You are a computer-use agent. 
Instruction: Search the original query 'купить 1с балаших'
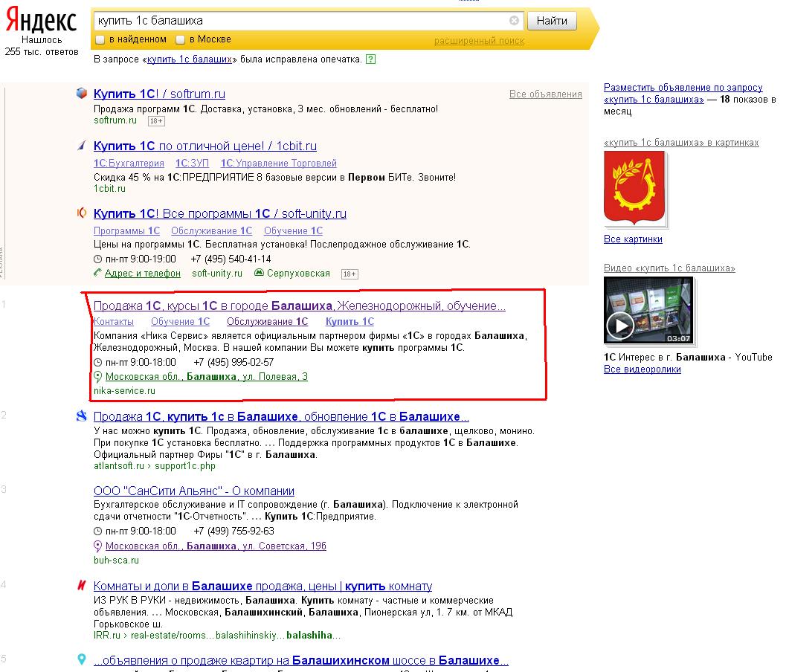pyautogui.click(x=189, y=59)
